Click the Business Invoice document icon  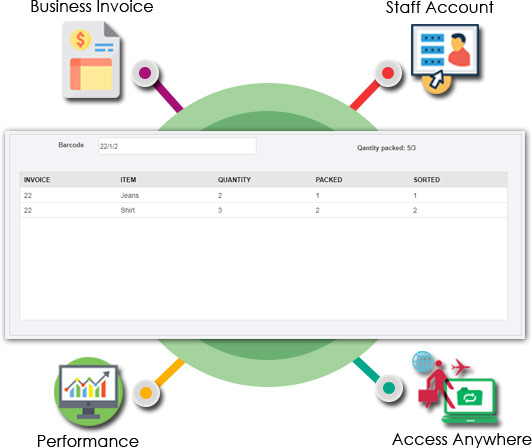pyautogui.click(x=91, y=60)
